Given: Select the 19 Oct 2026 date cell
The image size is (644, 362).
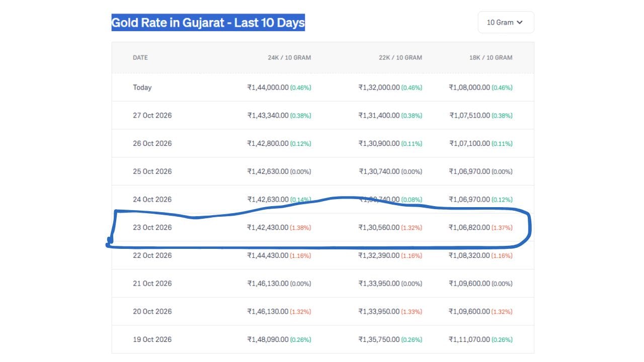Looking at the screenshot, I should pyautogui.click(x=152, y=339).
